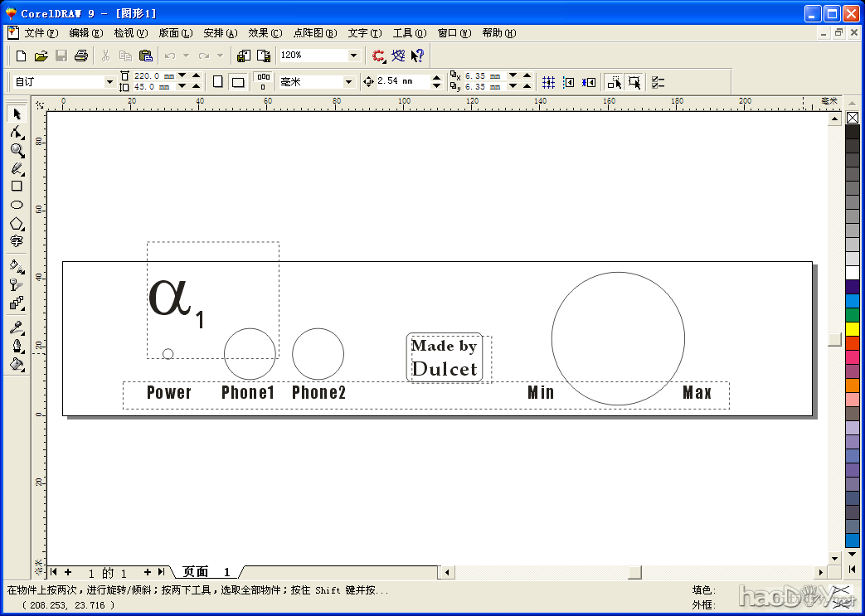Select the Rectangle tool

tap(17, 187)
